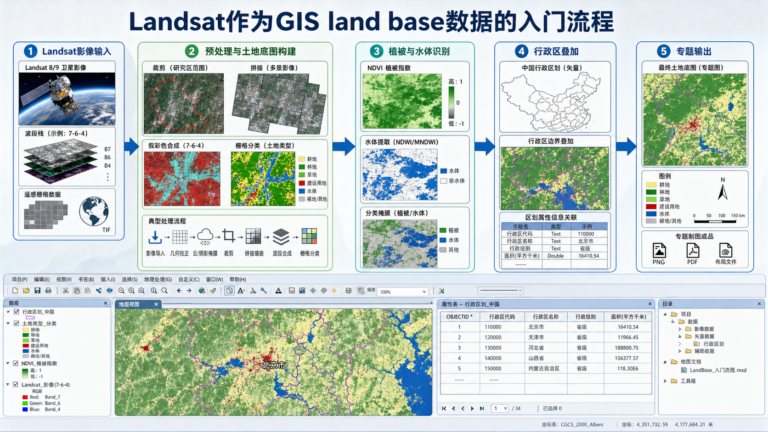The image size is (768, 432).
Task: Click the Landsat 8/9 卫星影像 thumbnail
Action: tap(67, 98)
